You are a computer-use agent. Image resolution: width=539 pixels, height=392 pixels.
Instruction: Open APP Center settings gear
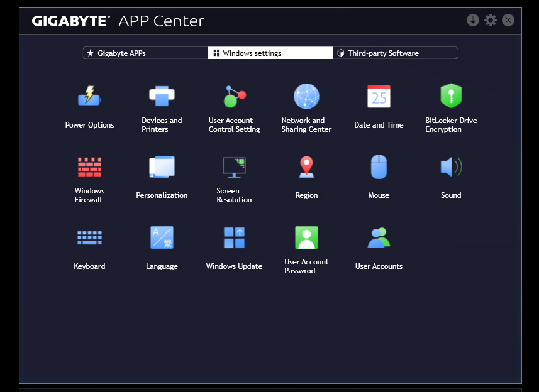click(491, 20)
